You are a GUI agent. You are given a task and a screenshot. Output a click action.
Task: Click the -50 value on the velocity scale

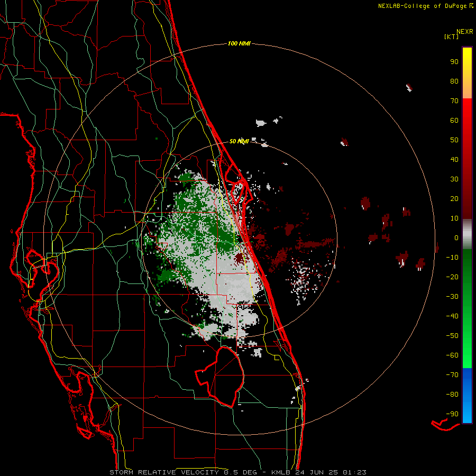tap(452, 336)
